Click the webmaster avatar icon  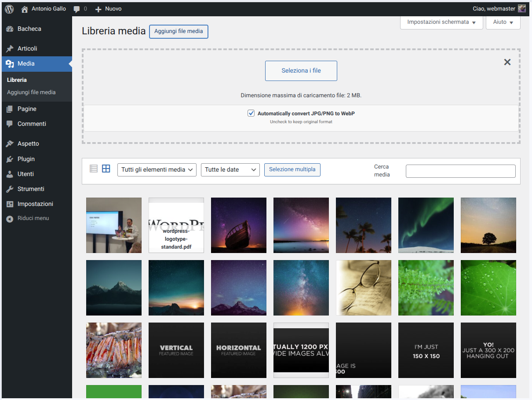point(521,9)
